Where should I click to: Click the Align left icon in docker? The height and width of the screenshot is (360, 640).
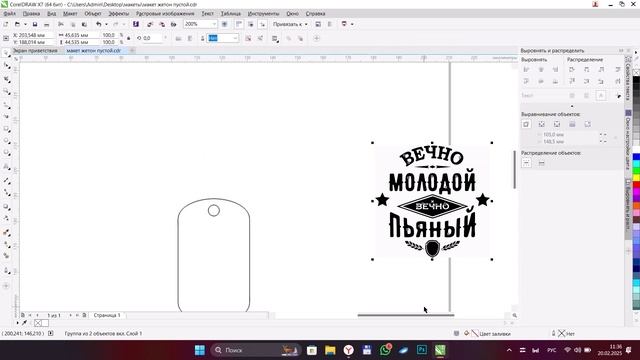point(526,70)
